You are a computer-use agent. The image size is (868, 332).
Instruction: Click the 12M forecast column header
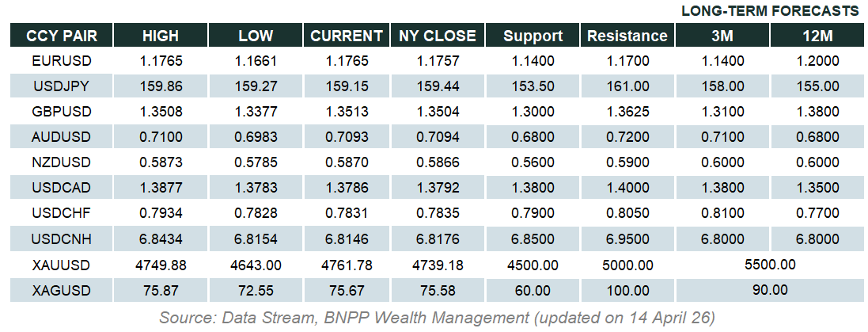(x=817, y=36)
